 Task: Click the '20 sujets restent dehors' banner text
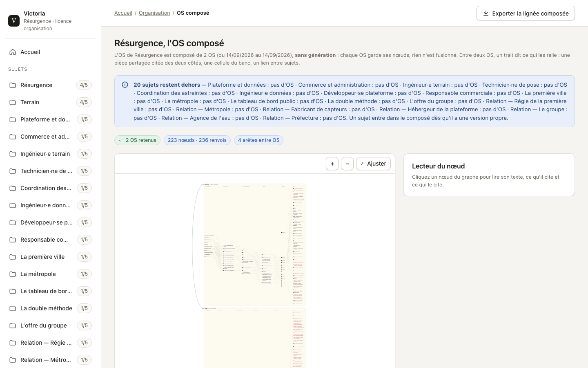(167, 85)
